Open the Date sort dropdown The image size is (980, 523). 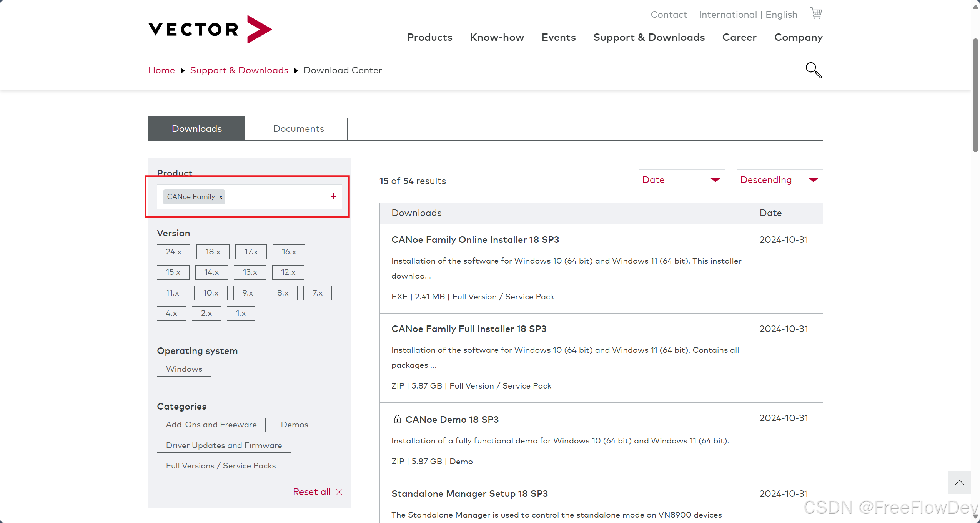pyautogui.click(x=681, y=180)
